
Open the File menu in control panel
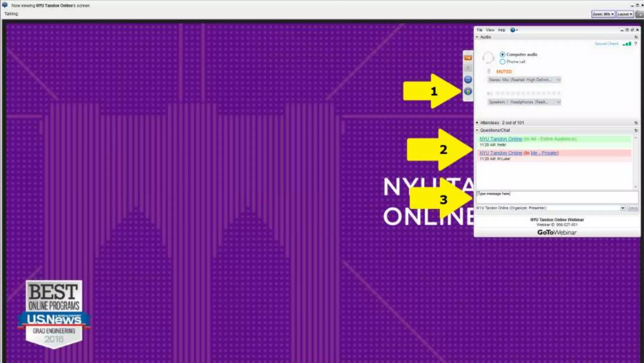(x=480, y=30)
